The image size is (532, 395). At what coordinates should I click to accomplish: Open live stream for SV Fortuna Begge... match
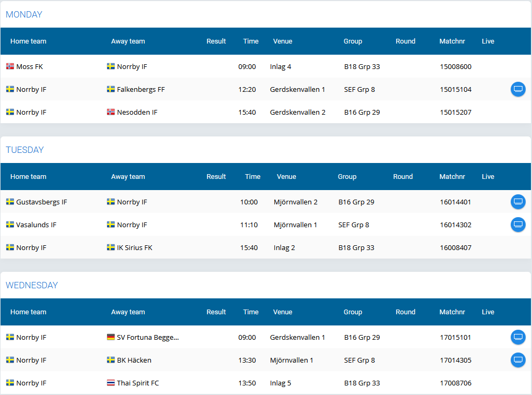pyautogui.click(x=518, y=337)
